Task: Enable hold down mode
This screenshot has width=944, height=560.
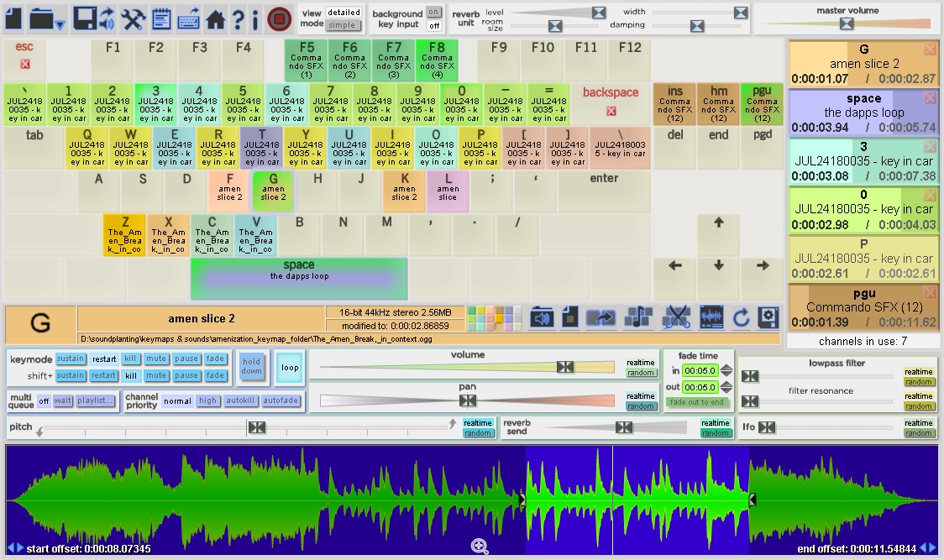Action: (x=252, y=367)
